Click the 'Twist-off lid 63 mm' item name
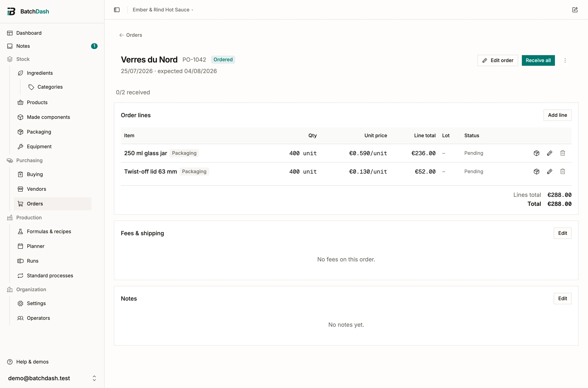The image size is (588, 388). 150,172
